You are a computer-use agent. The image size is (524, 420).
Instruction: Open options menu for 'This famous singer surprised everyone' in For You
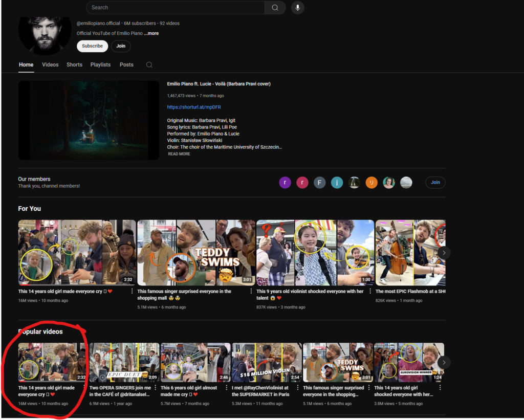(x=251, y=292)
